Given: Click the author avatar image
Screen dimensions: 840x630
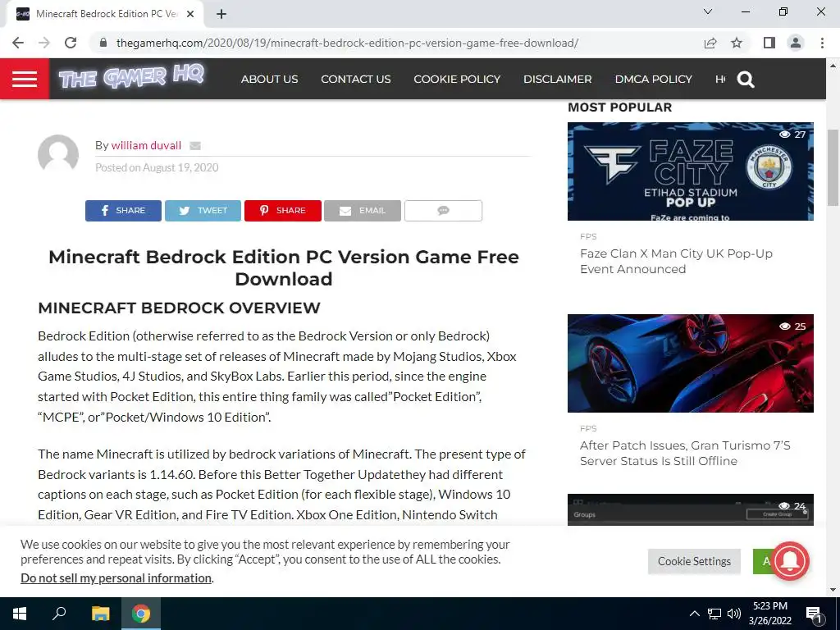Looking at the screenshot, I should tap(58, 155).
